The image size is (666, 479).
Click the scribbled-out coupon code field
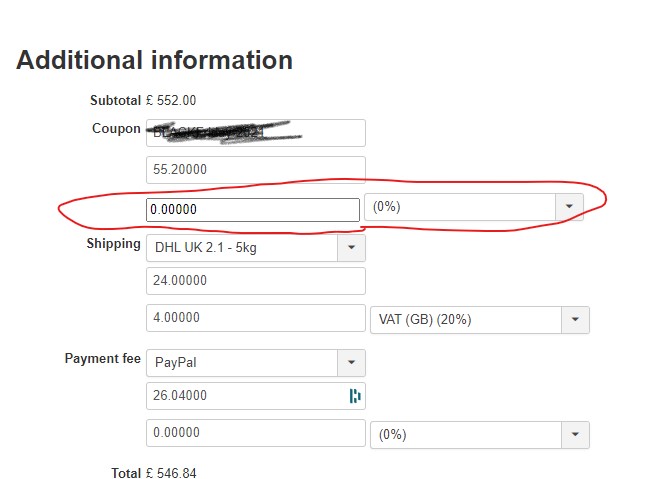point(255,133)
